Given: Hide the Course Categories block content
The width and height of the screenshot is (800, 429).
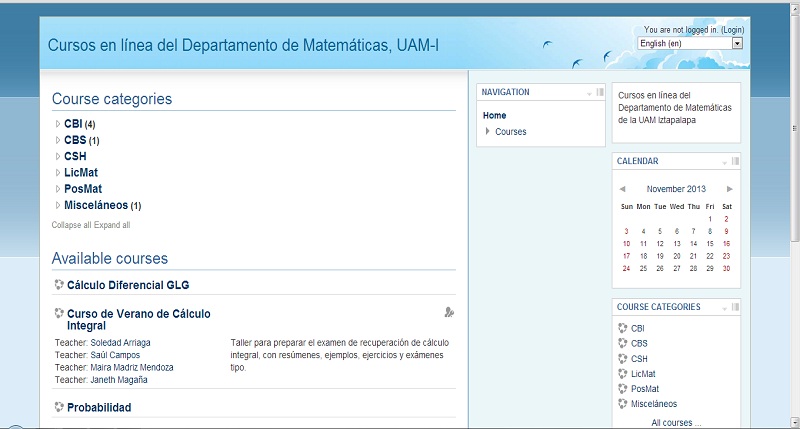Looking at the screenshot, I should click(724, 308).
